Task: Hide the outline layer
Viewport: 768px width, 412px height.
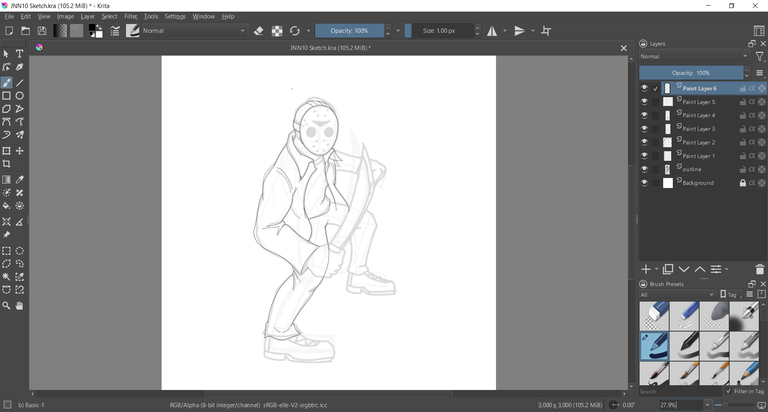Action: pyautogui.click(x=644, y=169)
